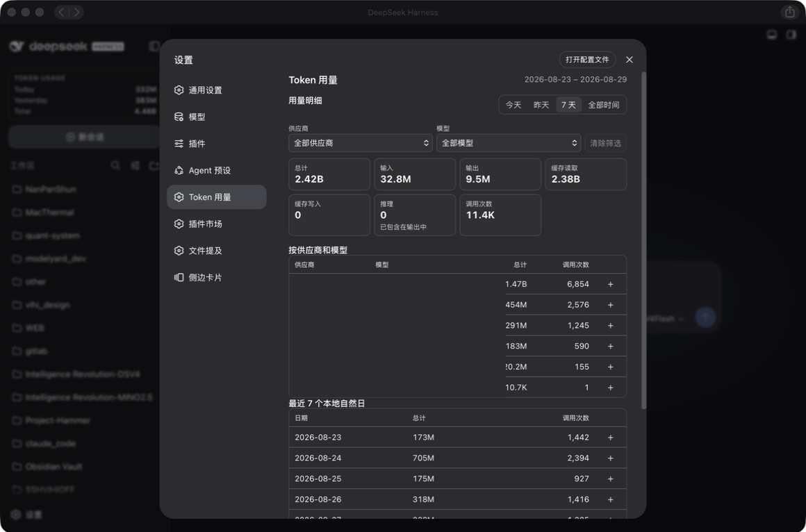Click the share icon in the title bar
806x532 pixels.
(x=790, y=12)
